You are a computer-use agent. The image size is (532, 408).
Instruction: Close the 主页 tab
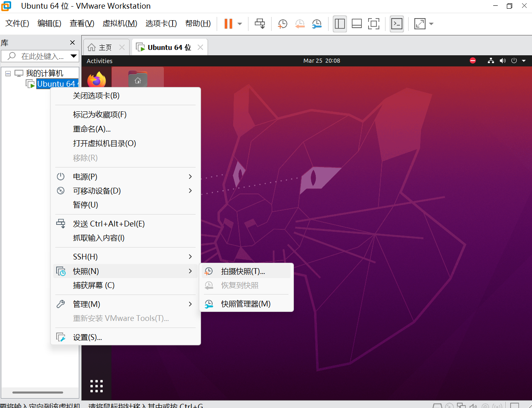[122, 47]
